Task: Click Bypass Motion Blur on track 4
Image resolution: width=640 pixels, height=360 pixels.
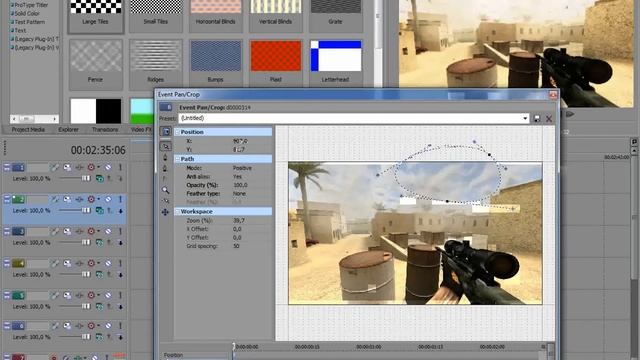Action: [54, 263]
